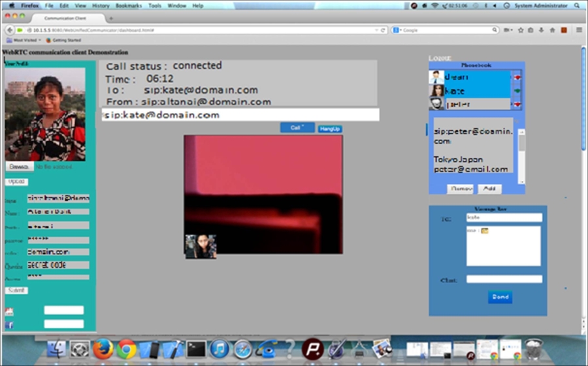Open Google Chrome from the Dock
588x366 pixels.
click(126, 349)
